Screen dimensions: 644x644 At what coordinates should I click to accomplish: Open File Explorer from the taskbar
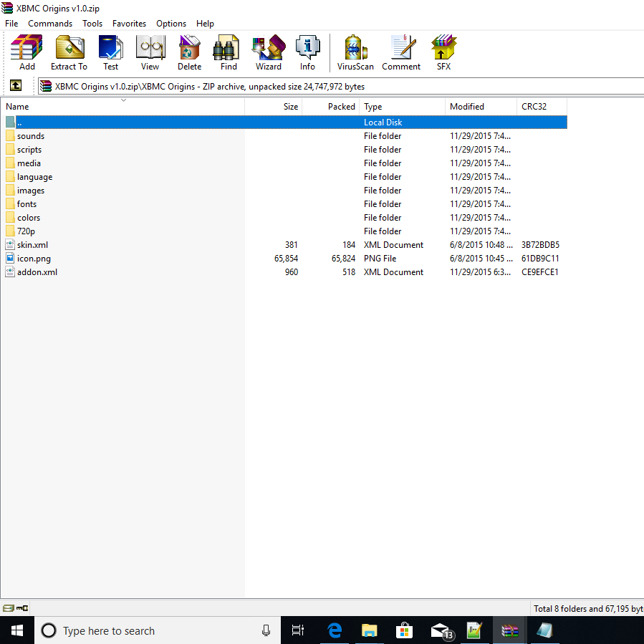tap(369, 630)
